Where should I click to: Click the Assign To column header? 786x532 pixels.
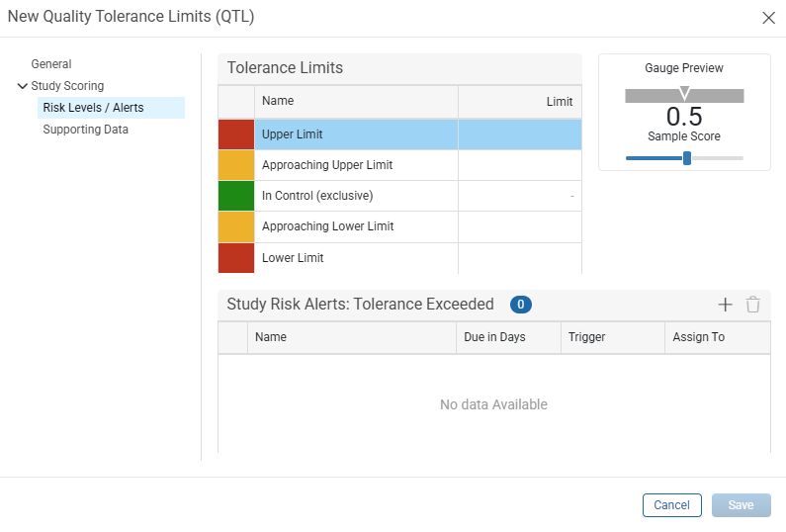718,337
